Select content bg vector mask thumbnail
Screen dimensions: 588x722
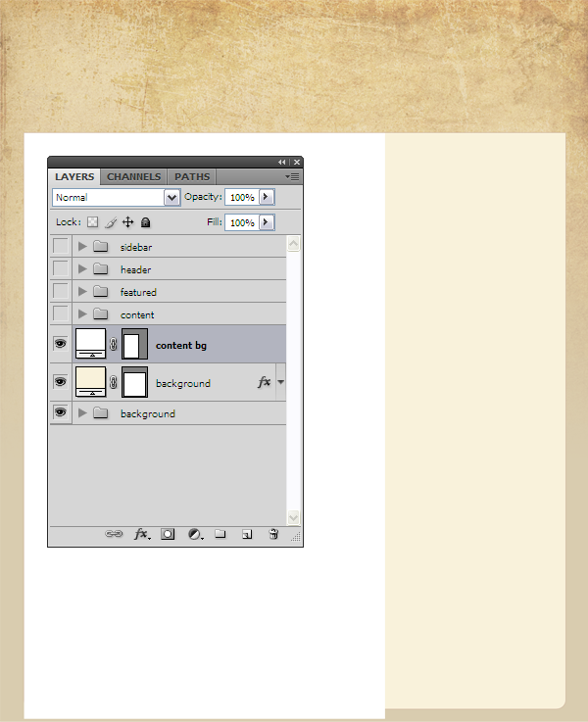(134, 344)
